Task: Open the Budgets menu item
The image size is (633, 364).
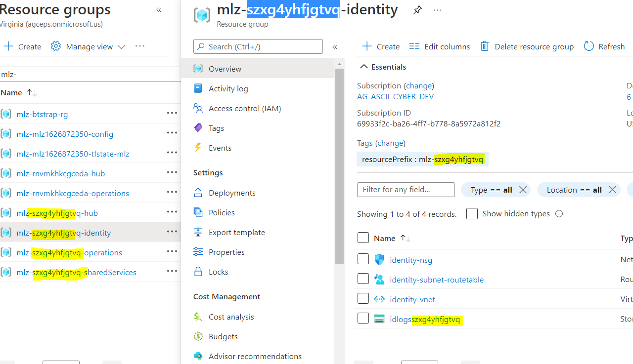Action: (x=222, y=336)
